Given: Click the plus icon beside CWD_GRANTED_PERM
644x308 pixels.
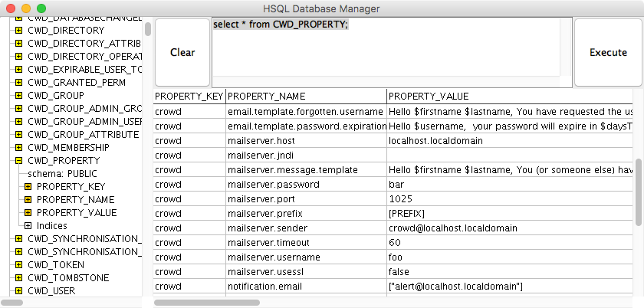Looking at the screenshot, I should [18, 82].
